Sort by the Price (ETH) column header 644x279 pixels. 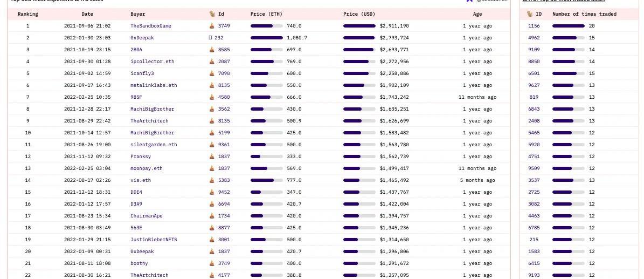(266, 14)
